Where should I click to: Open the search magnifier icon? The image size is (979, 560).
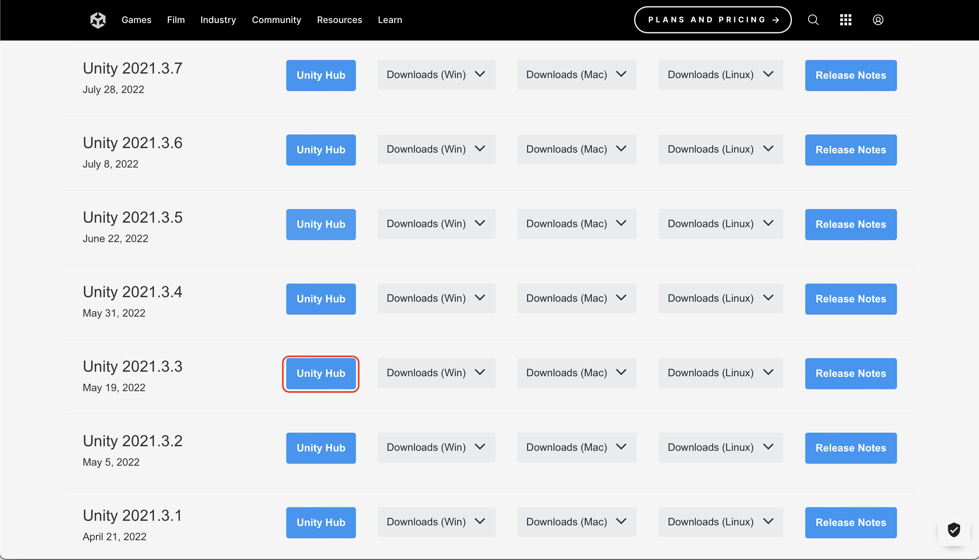[813, 20]
